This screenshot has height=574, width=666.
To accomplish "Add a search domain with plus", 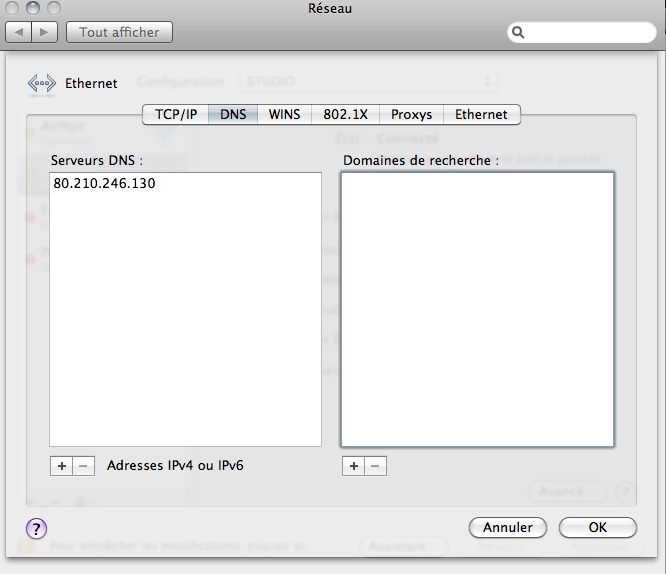I will click(x=352, y=465).
